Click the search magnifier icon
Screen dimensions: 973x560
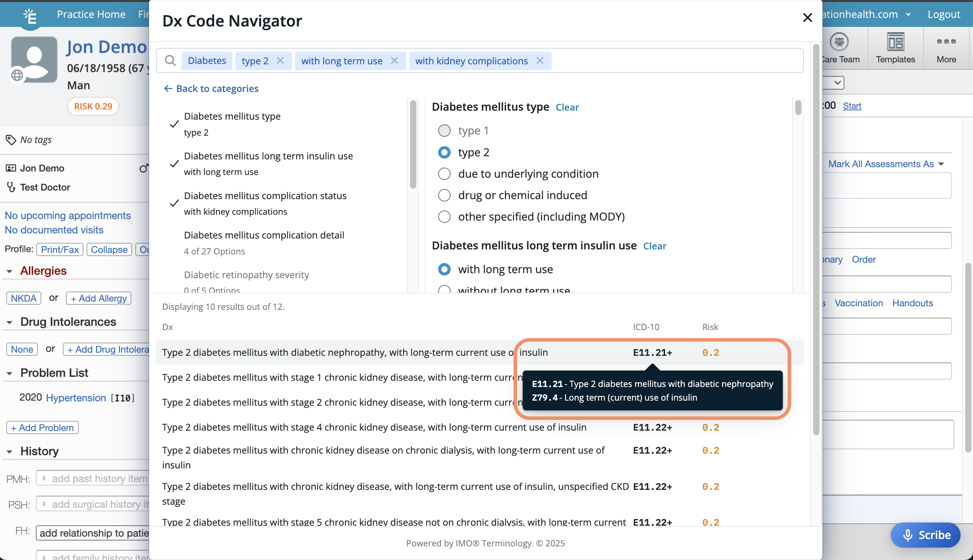(x=170, y=61)
